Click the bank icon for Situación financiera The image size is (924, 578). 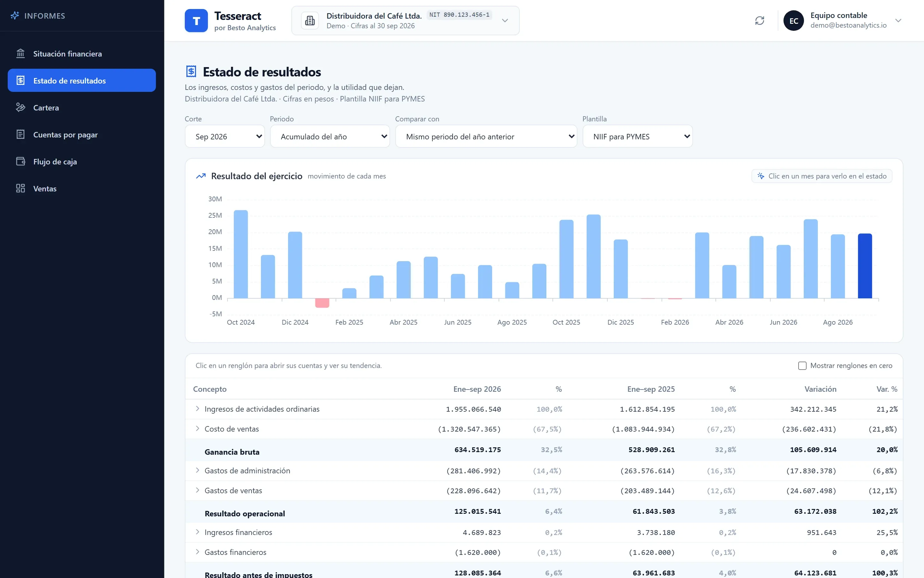pos(21,54)
